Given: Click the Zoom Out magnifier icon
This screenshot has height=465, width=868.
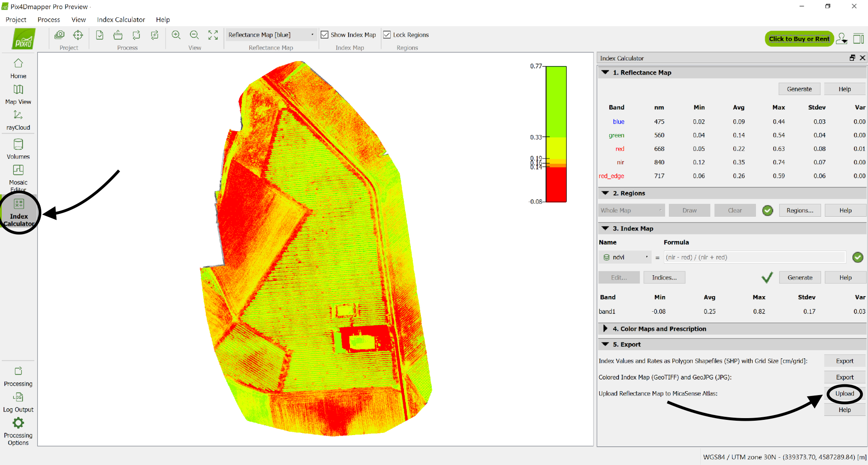Looking at the screenshot, I should tap(194, 35).
